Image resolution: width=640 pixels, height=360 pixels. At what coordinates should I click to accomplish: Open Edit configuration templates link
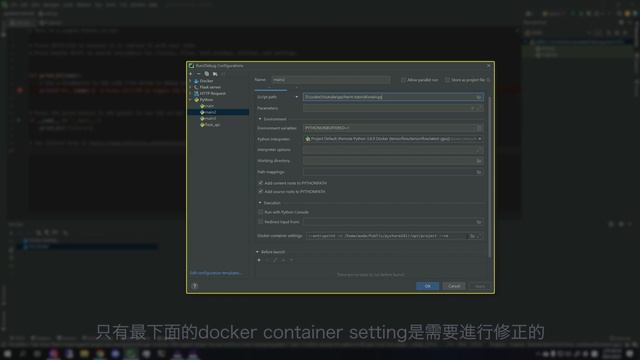(x=215, y=273)
